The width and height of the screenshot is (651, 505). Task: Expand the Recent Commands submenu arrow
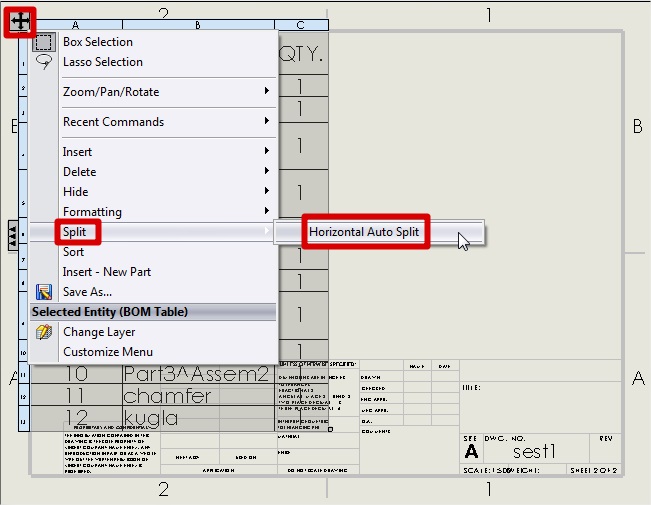267,122
